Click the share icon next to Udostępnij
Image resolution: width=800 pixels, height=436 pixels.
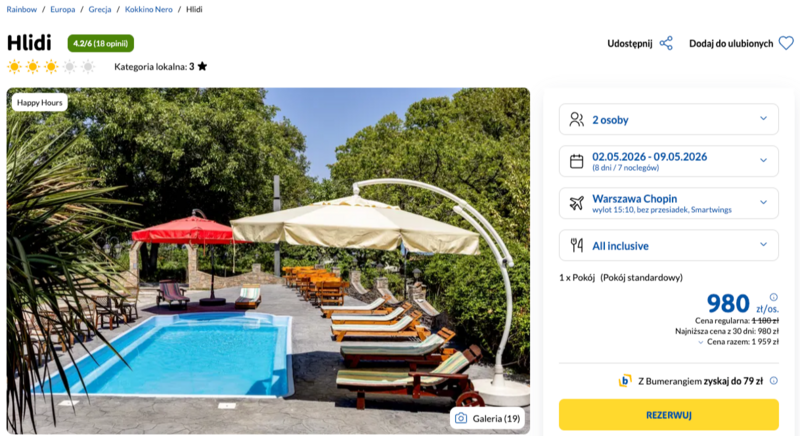click(666, 43)
